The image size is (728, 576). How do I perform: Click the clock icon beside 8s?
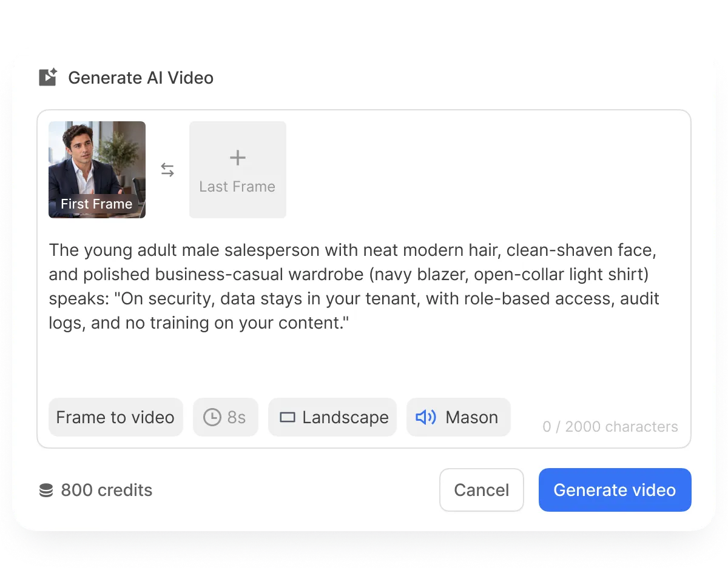(212, 417)
